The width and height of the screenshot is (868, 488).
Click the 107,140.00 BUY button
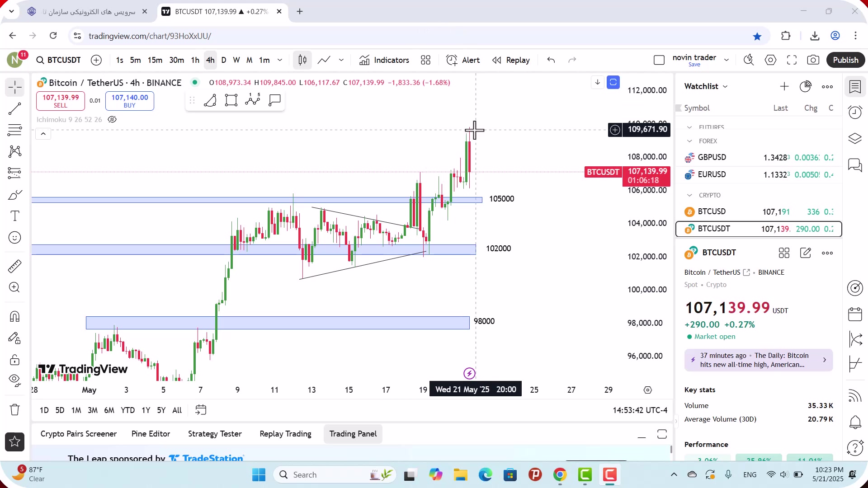click(130, 101)
